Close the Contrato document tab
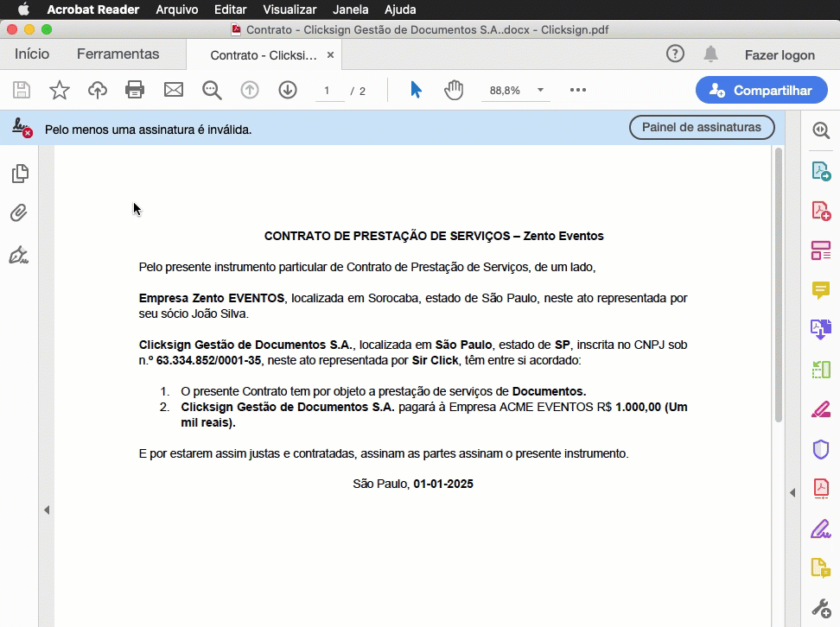This screenshot has width=840, height=627. 330,54
